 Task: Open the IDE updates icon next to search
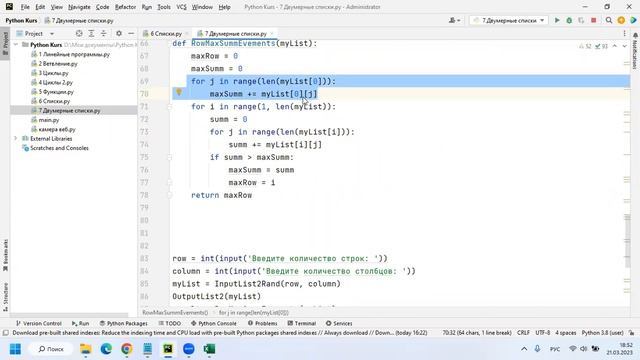point(621,20)
